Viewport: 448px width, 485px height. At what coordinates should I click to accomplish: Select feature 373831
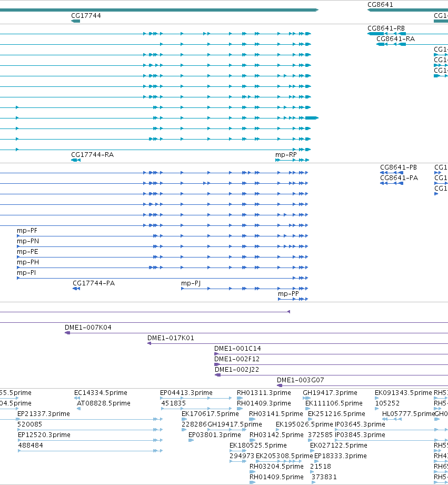324,477
